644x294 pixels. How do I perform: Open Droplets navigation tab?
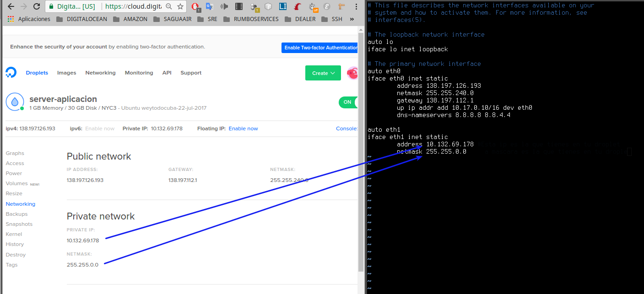coord(37,73)
